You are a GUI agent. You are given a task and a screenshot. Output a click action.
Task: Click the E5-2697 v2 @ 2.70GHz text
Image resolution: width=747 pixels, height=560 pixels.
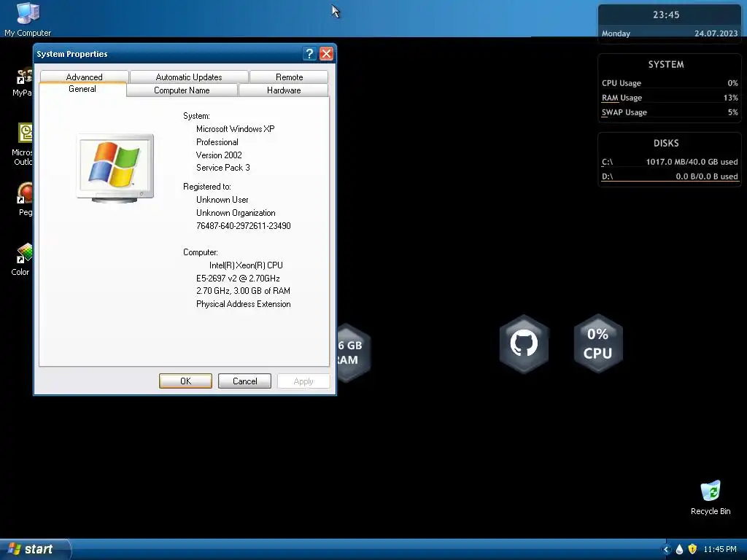pos(238,278)
